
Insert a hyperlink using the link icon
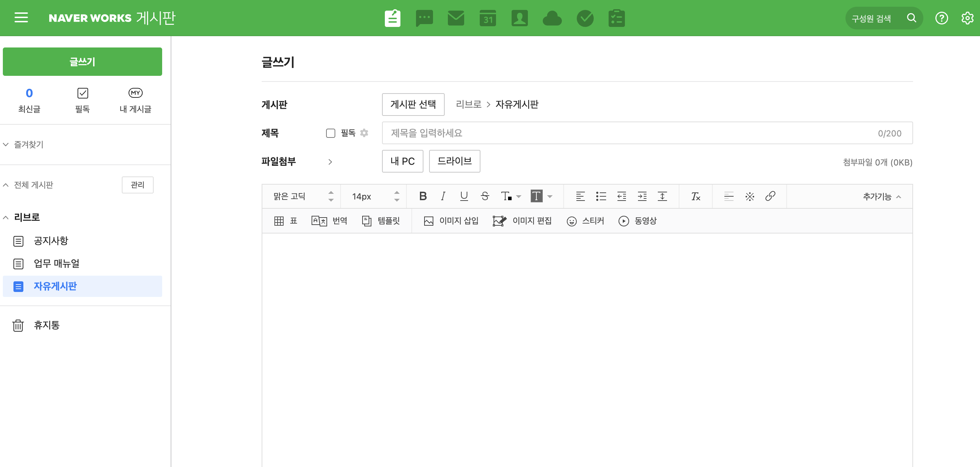point(770,196)
